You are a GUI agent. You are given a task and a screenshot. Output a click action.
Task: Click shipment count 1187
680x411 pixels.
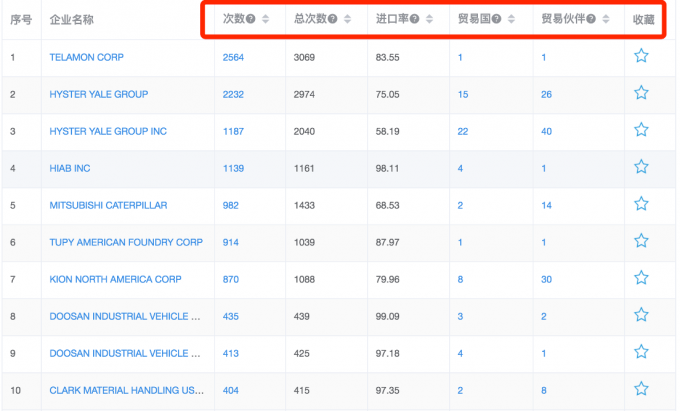point(233,131)
